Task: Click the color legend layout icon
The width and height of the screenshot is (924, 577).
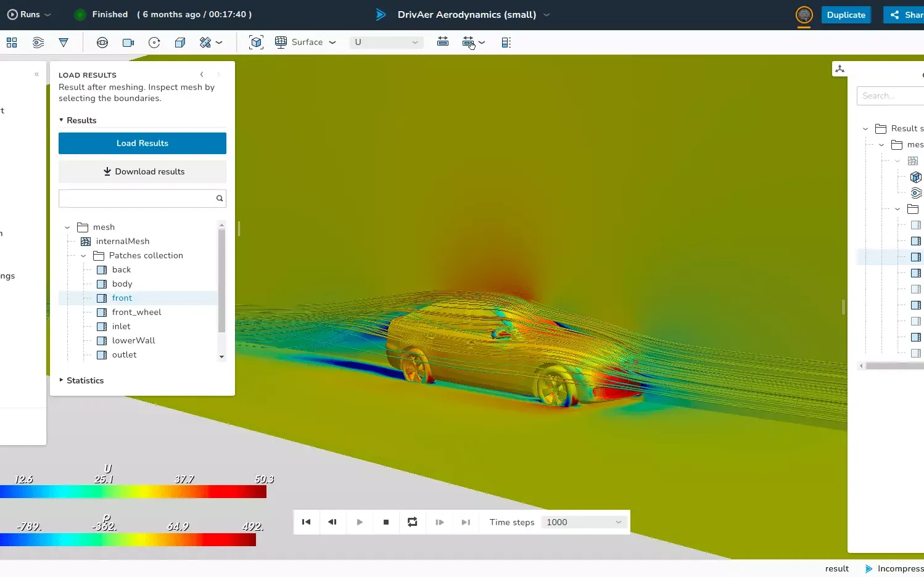Action: tap(506, 43)
